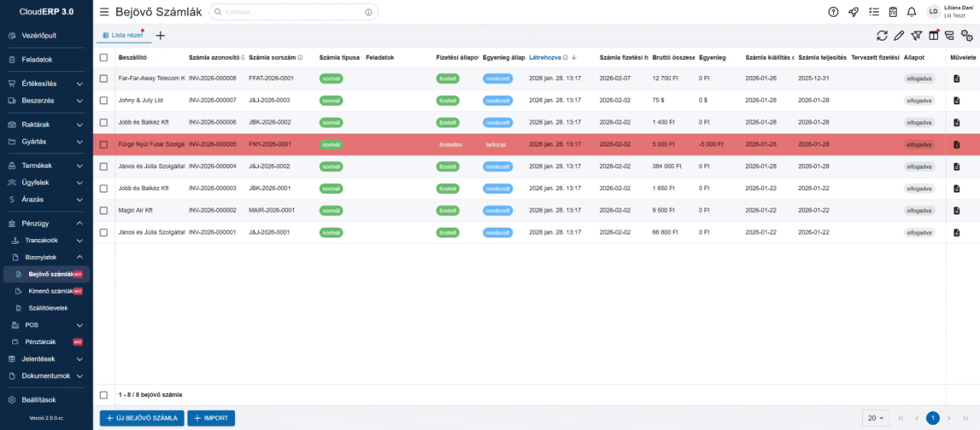Tick the select-all checkbox in table header

pyautogui.click(x=103, y=57)
